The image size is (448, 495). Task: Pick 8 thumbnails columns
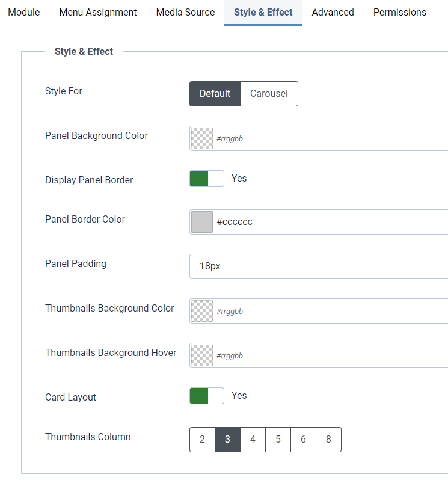[328, 440]
